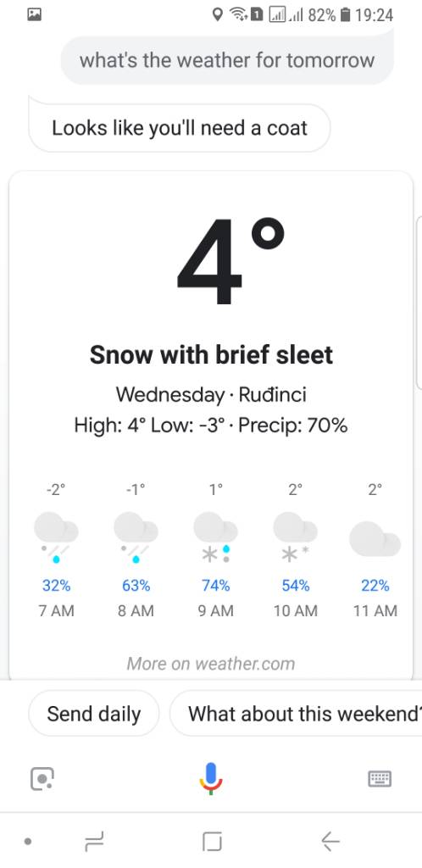Tap the large 4° temperature reading
This screenshot has height=868, width=422.
(x=231, y=260)
